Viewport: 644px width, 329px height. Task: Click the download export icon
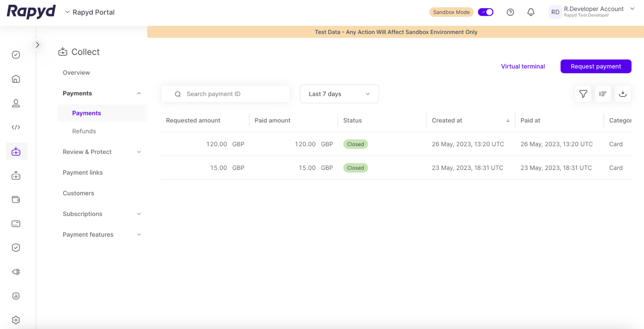pos(622,94)
